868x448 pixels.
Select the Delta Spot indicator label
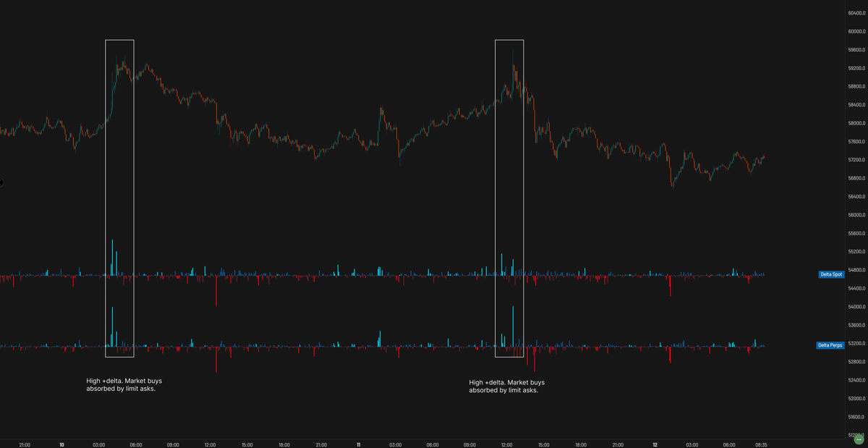tap(830, 274)
